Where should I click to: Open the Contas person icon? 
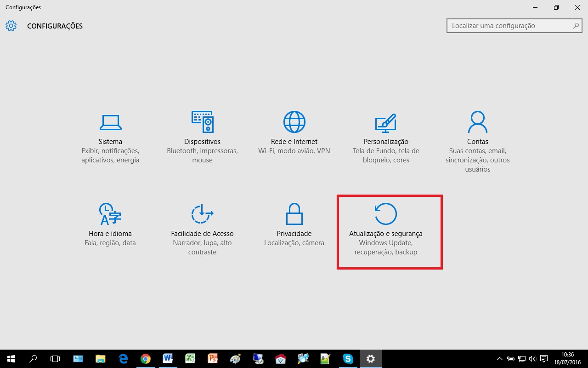(477, 122)
